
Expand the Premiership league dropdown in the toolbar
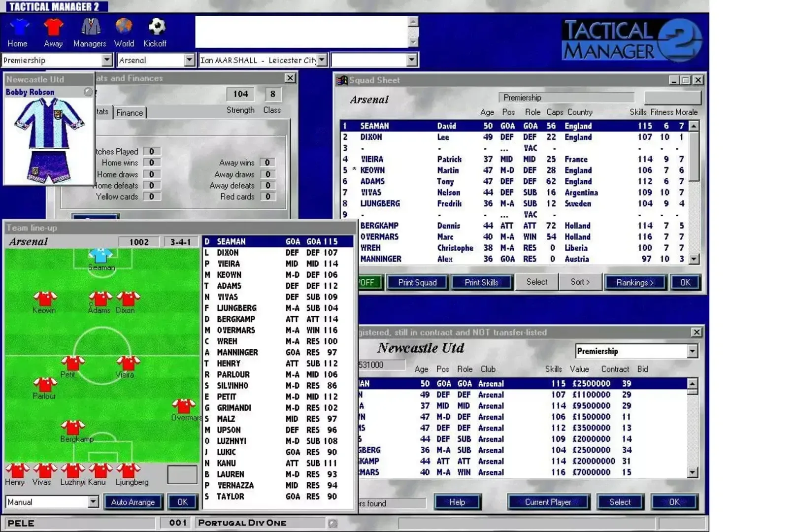point(107,60)
